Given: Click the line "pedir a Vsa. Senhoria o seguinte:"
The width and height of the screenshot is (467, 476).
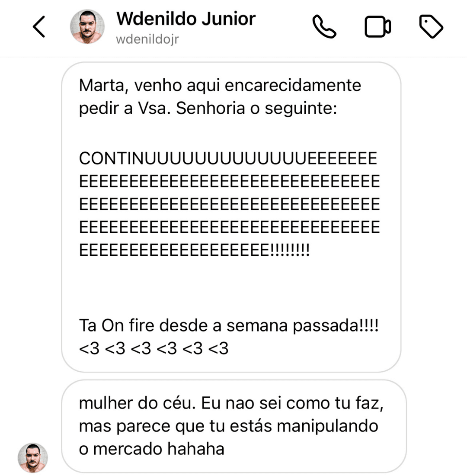Looking at the screenshot, I should 208,109.
